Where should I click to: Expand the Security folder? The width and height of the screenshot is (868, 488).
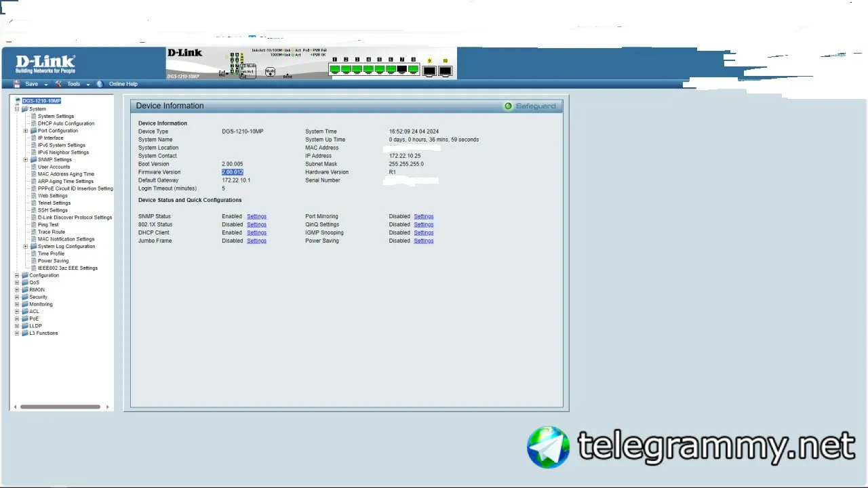(17, 297)
